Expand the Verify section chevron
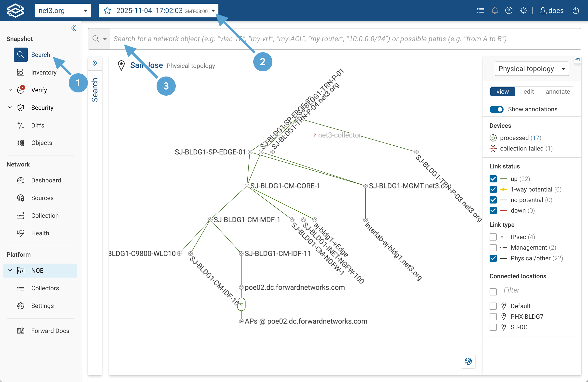The height and width of the screenshot is (382, 588). 10,90
